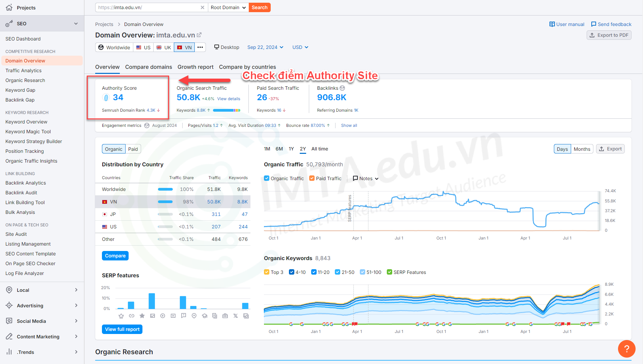Screen dimensions: 643x364
Task: Toggle the 51-100 keywords checkbox
Action: (363, 272)
